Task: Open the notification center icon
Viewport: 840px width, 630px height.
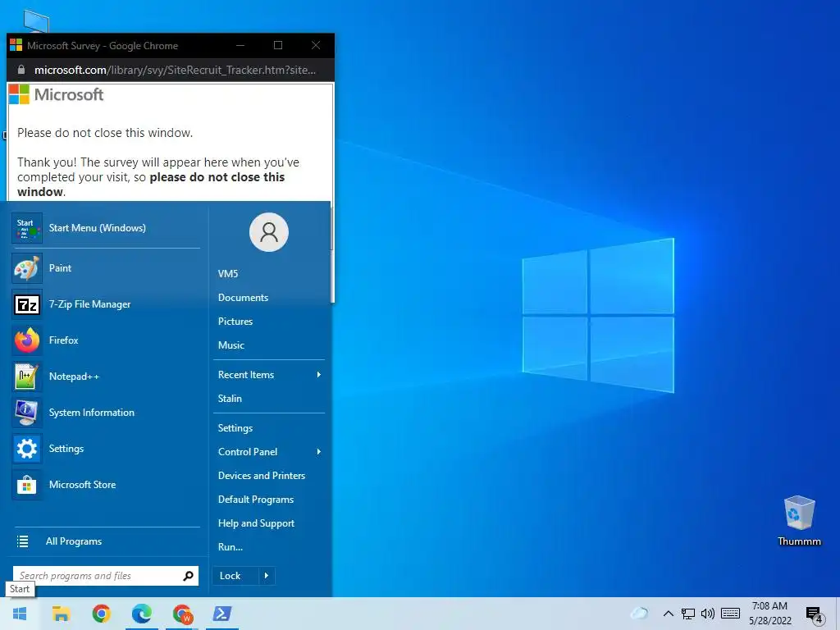Action: point(814,614)
